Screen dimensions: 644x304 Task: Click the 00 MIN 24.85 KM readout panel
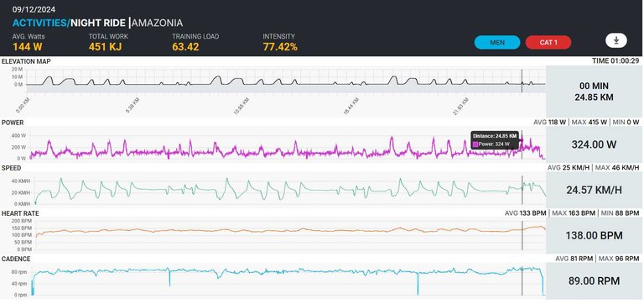(594, 92)
